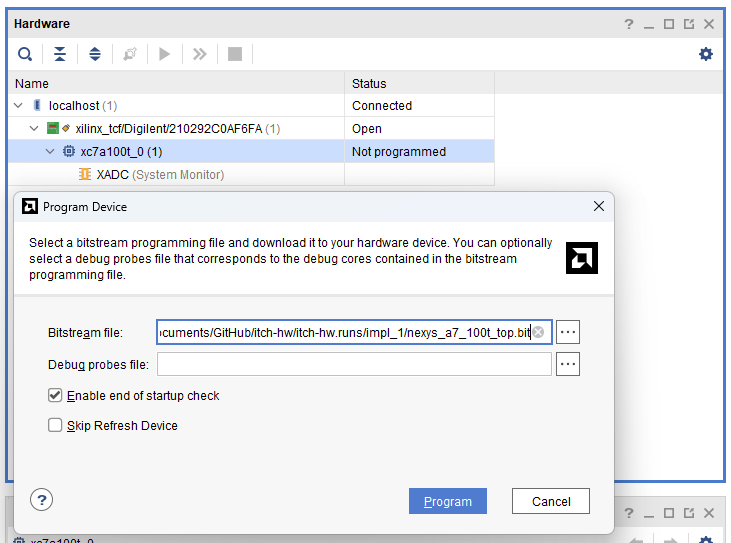731x543 pixels.
Task: Stop trigger using the square icon
Action: (x=234, y=54)
